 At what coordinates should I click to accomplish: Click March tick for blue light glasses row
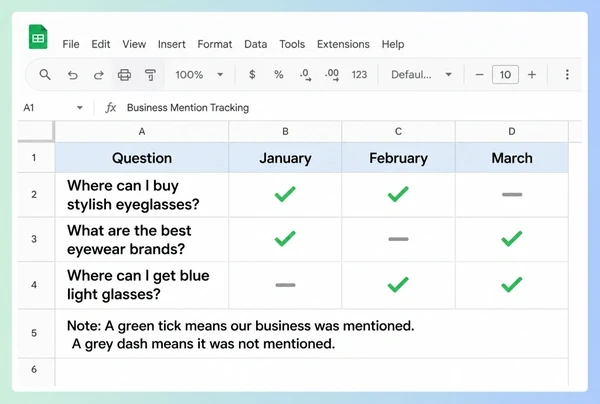pyautogui.click(x=512, y=285)
